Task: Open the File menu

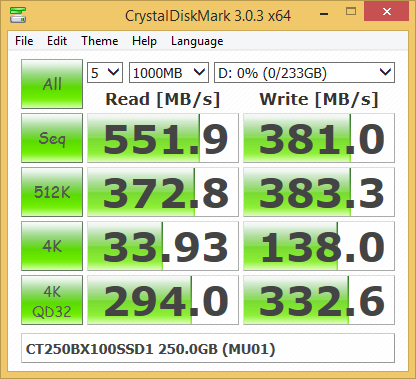Action: (24, 41)
